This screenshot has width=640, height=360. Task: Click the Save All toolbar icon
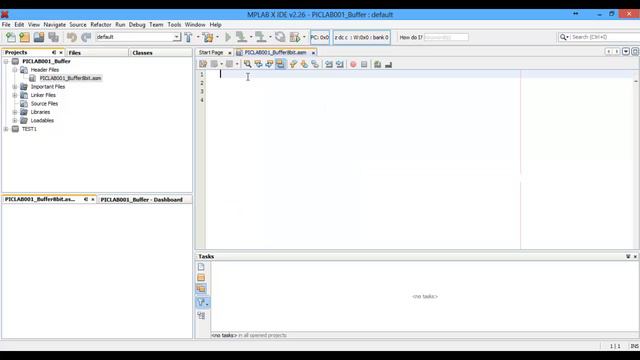pyautogui.click(x=53, y=37)
